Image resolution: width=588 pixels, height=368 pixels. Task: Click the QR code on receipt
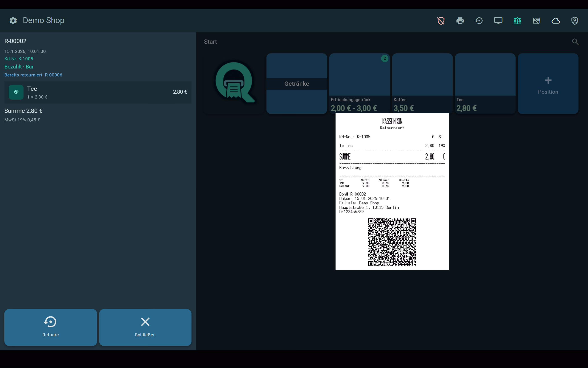pyautogui.click(x=392, y=242)
